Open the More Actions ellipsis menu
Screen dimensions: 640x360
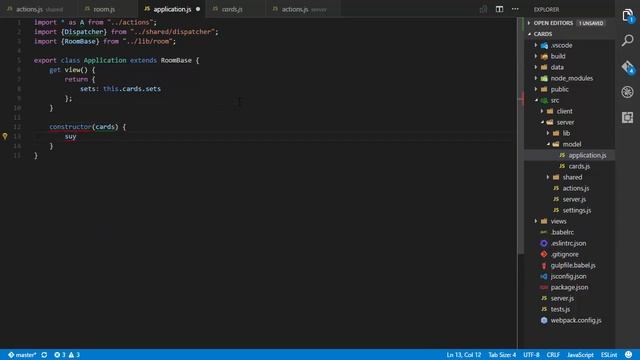click(515, 9)
